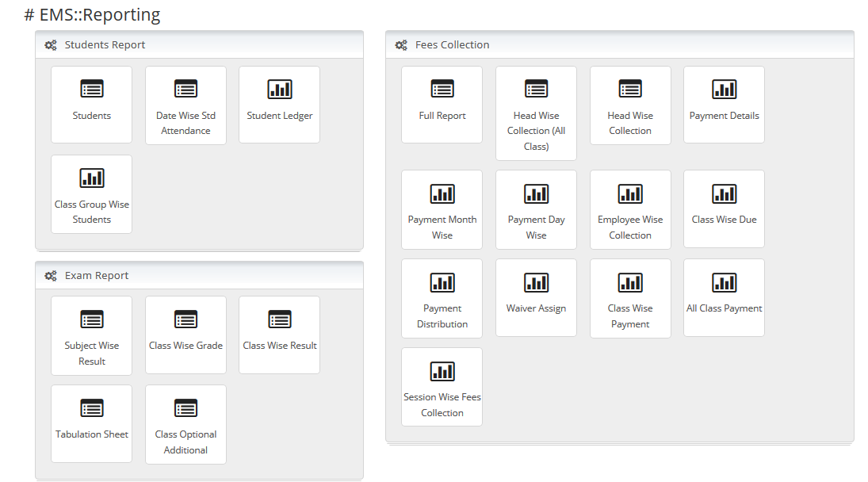This screenshot has width=868, height=482.
Task: Click the Payment Details chart icon
Action: [724, 89]
